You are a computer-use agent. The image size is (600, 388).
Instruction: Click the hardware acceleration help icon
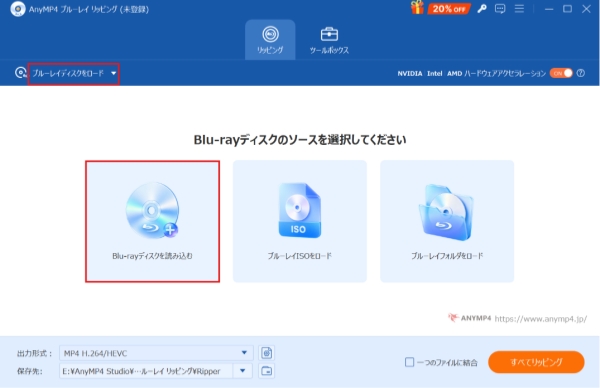click(x=581, y=73)
